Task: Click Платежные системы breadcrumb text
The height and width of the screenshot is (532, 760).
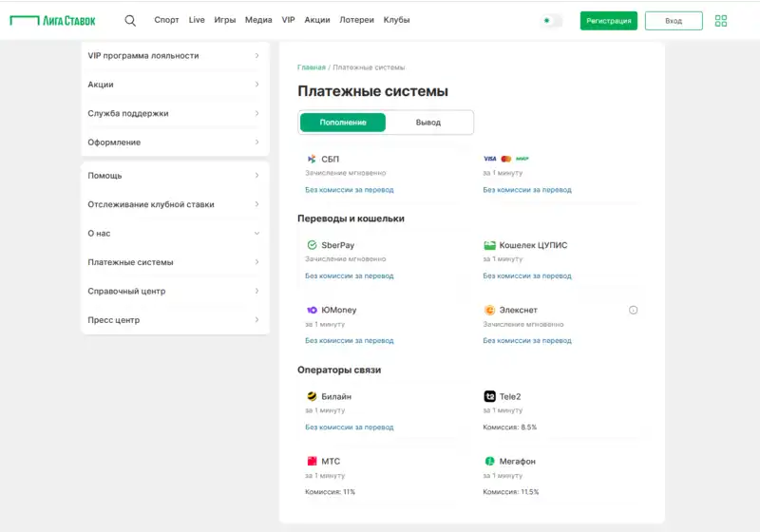Action: pos(369,67)
